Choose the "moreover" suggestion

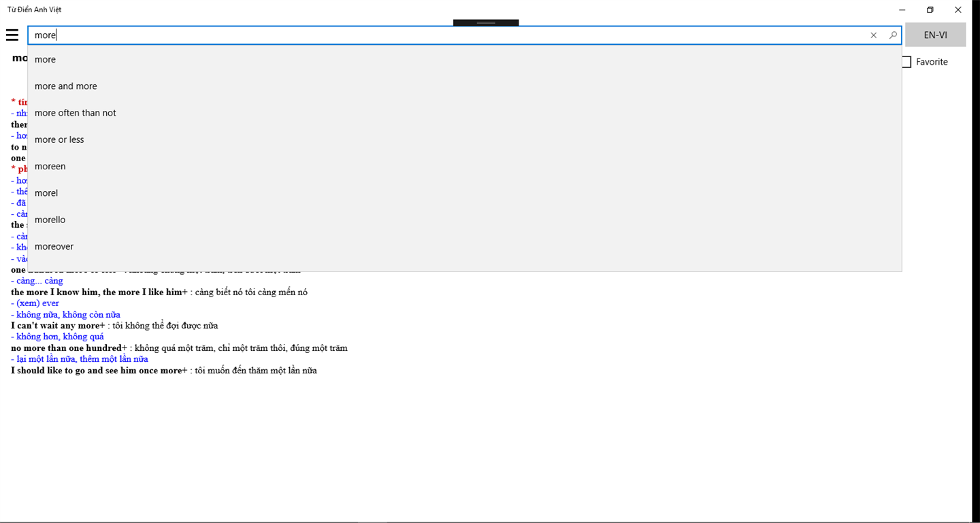click(x=465, y=246)
